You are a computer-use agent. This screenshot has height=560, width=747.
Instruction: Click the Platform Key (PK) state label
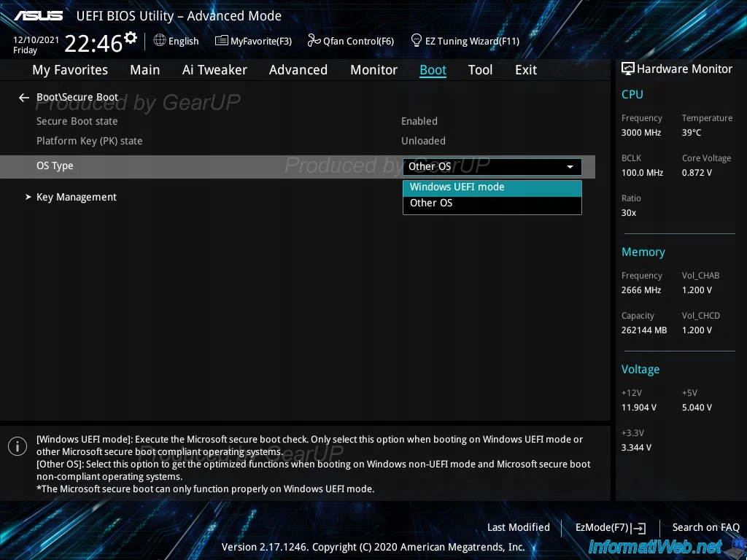point(90,141)
